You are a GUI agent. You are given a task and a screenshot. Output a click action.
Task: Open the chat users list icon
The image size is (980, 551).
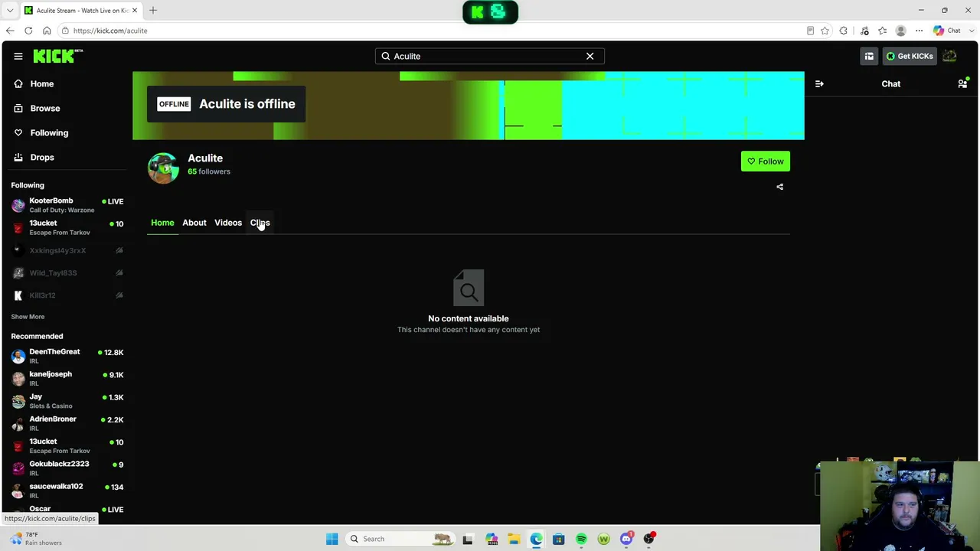click(962, 83)
